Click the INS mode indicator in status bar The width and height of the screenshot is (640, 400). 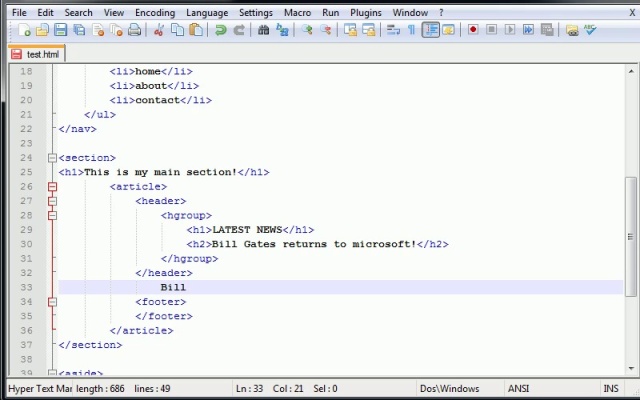(x=610, y=388)
